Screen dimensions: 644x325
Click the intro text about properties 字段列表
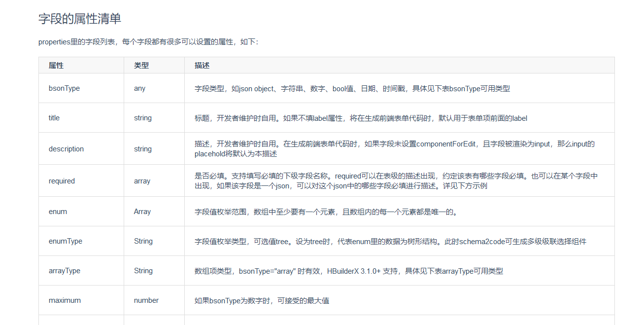(x=148, y=42)
